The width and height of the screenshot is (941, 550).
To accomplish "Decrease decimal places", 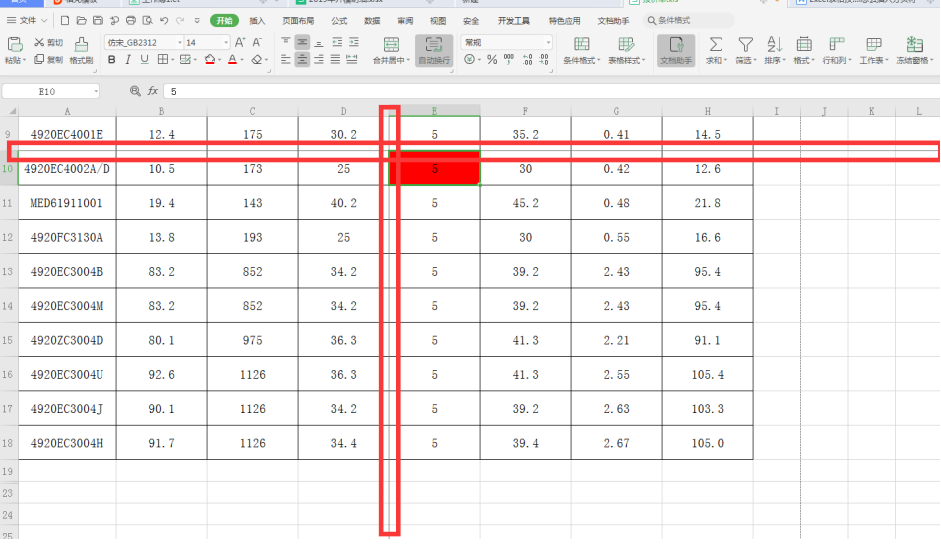I will point(544,59).
